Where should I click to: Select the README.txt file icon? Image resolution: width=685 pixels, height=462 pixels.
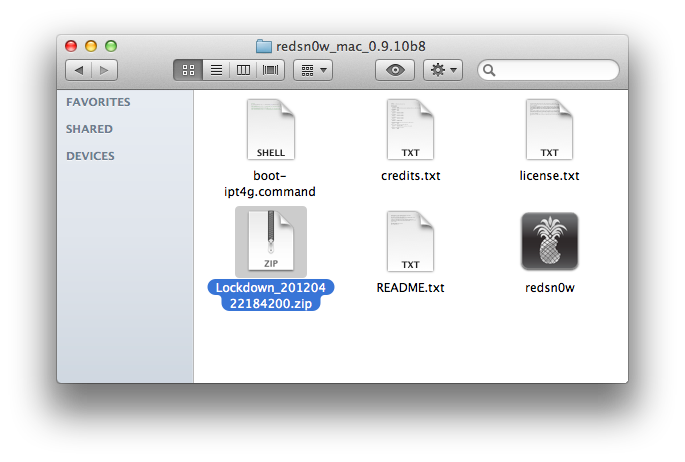(410, 241)
